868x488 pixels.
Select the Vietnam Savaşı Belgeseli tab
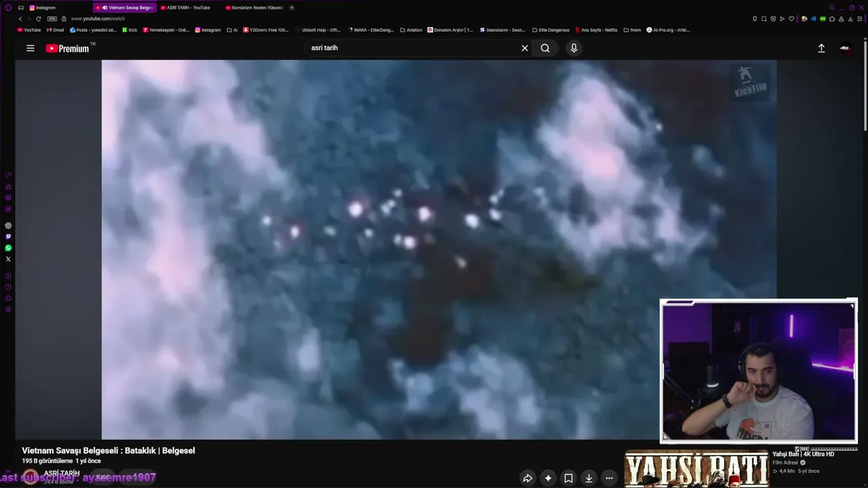click(x=125, y=7)
